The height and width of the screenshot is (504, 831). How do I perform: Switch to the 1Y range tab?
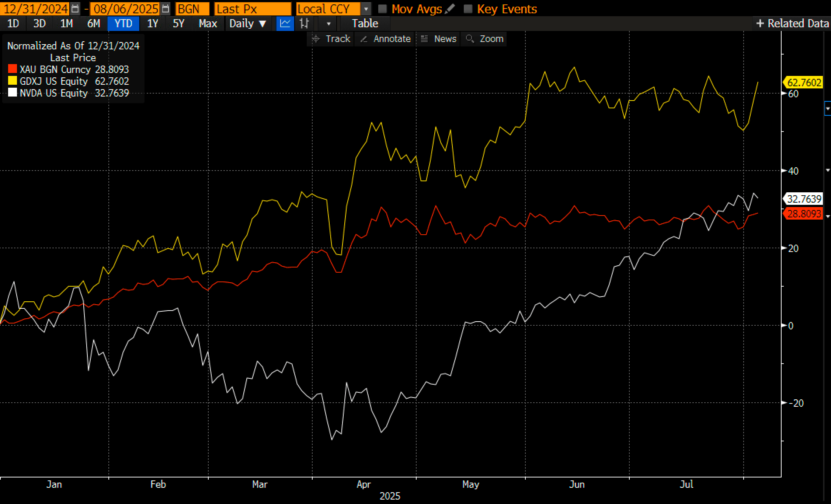pos(152,24)
